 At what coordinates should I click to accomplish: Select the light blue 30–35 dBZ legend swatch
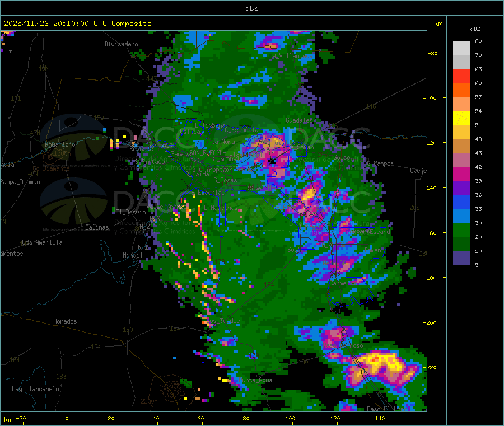pyautogui.click(x=461, y=216)
